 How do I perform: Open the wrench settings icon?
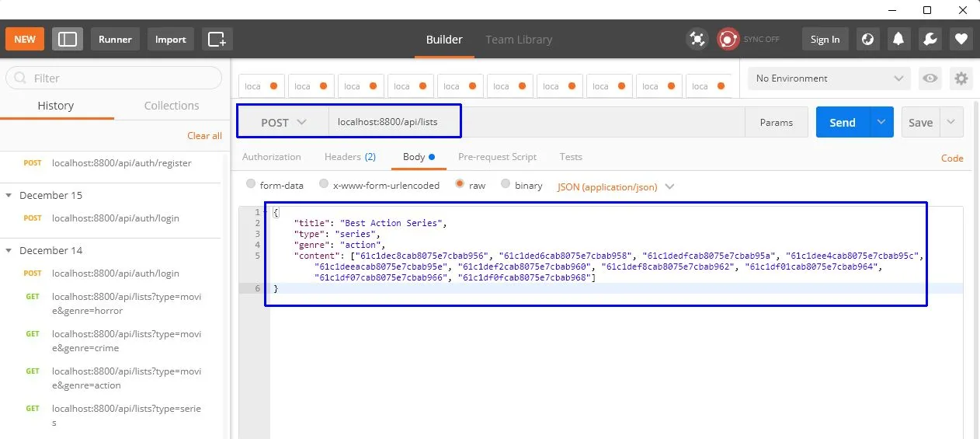click(930, 40)
